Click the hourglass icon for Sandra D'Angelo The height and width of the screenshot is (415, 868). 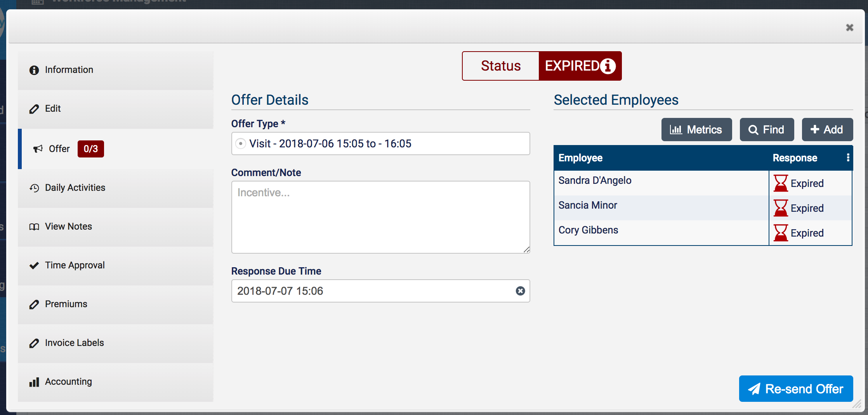tap(780, 183)
